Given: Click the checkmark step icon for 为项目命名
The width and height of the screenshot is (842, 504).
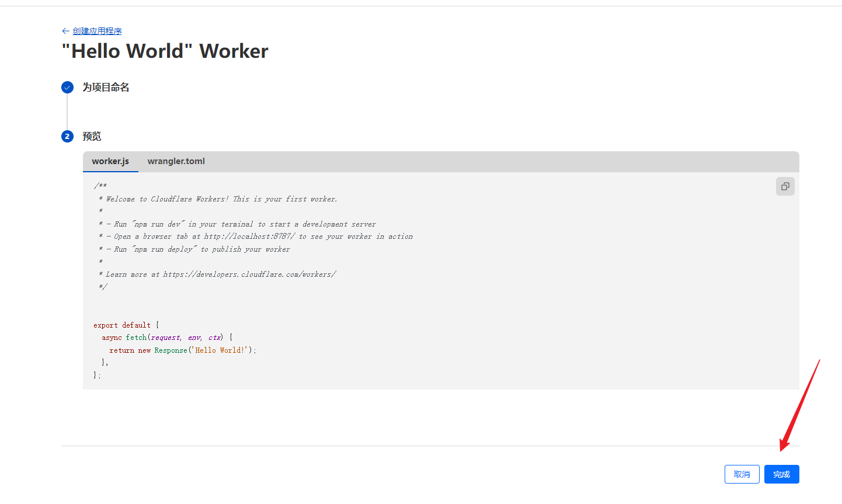Looking at the screenshot, I should [67, 87].
